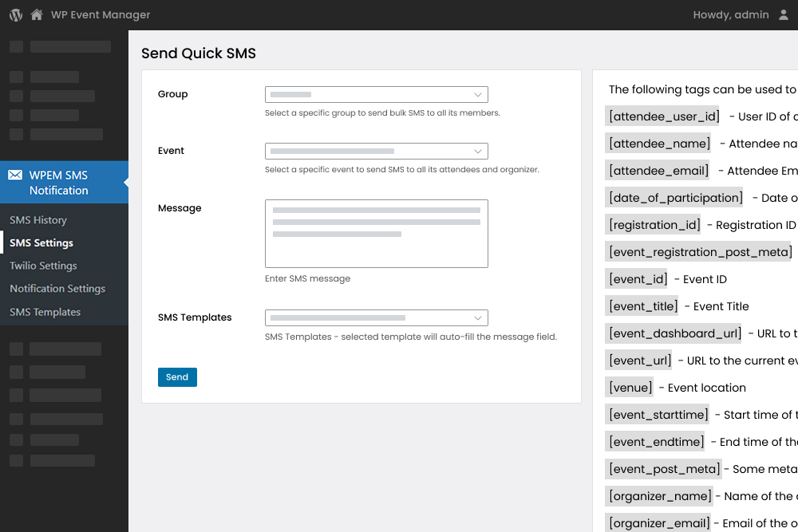This screenshot has width=798, height=532.
Task: Open Notification Settings
Action: [x=57, y=288]
